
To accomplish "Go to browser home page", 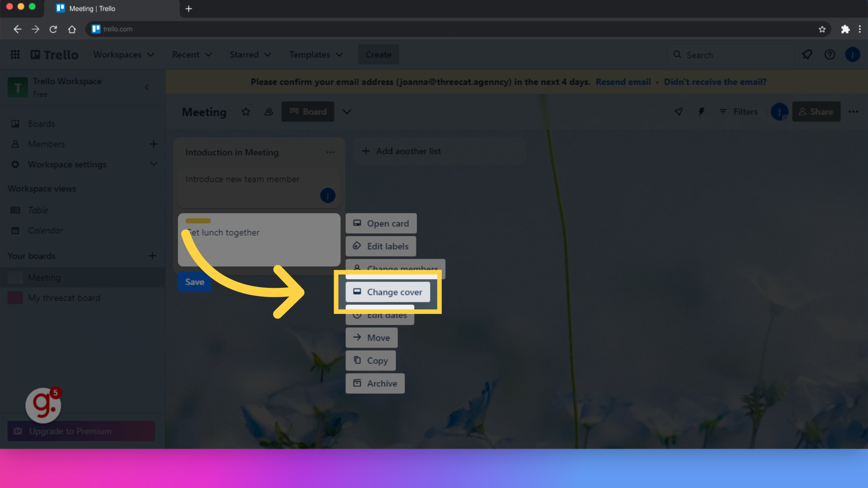I will click(72, 29).
